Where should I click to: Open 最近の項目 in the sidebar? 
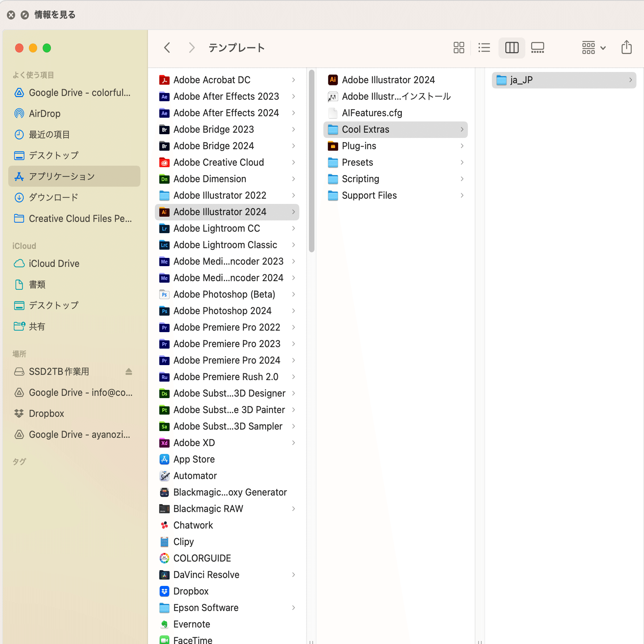74,135
